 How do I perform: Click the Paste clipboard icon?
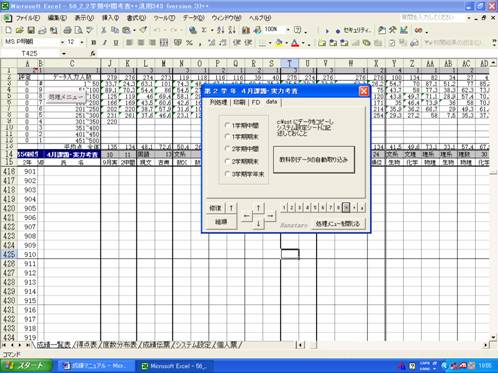126,30
